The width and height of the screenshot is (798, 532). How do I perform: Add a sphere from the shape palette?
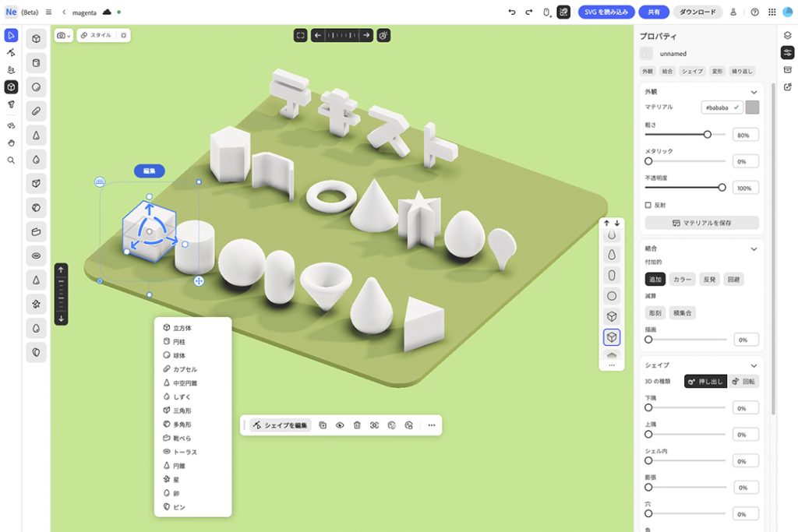(x=36, y=87)
